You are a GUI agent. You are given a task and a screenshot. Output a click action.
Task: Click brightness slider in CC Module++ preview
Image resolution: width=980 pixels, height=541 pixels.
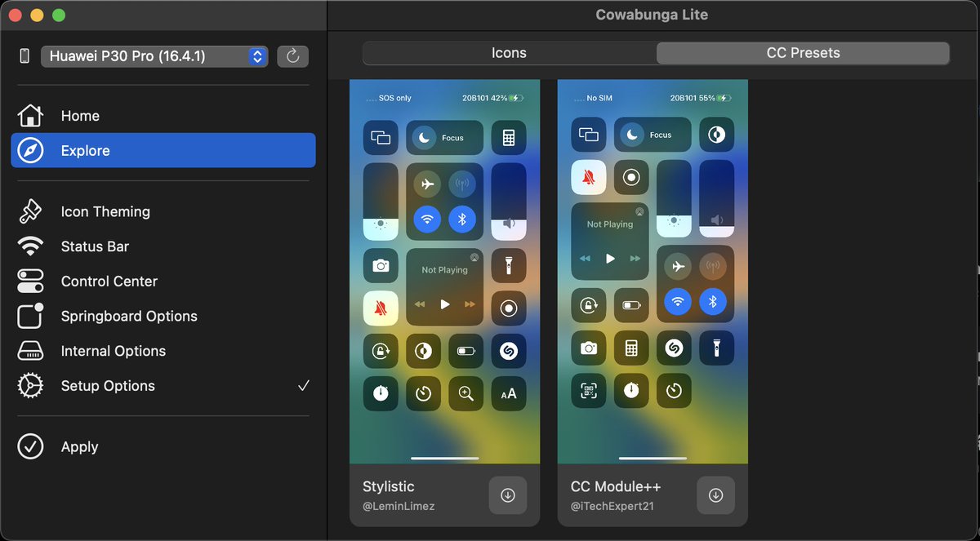click(674, 198)
